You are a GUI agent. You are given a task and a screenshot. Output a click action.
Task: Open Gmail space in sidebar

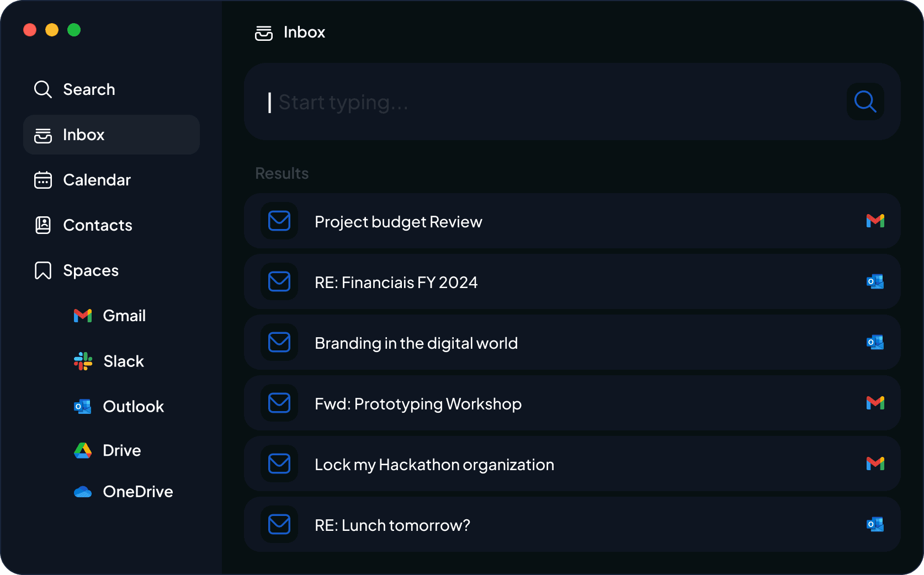110,316
